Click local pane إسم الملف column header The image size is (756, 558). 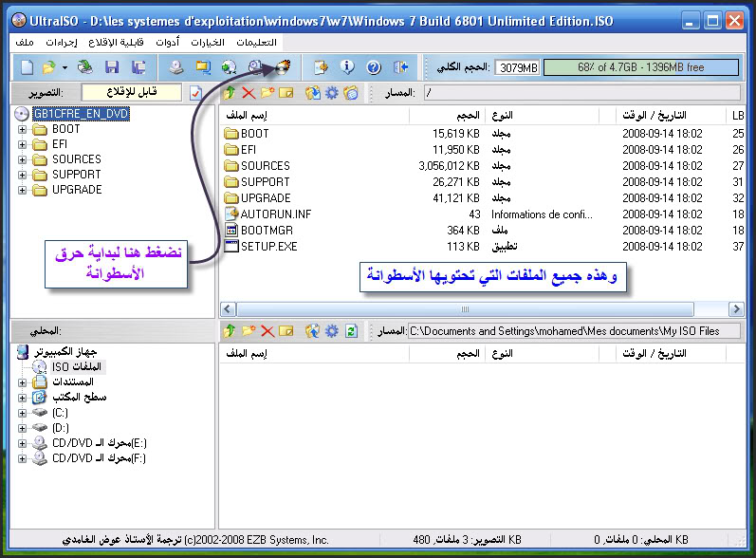314,354
